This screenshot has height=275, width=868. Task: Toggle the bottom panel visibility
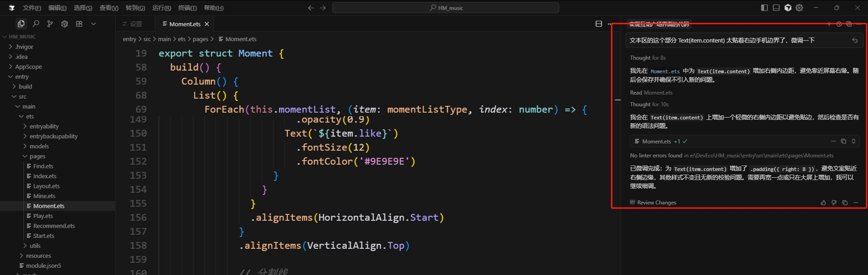tap(776, 8)
